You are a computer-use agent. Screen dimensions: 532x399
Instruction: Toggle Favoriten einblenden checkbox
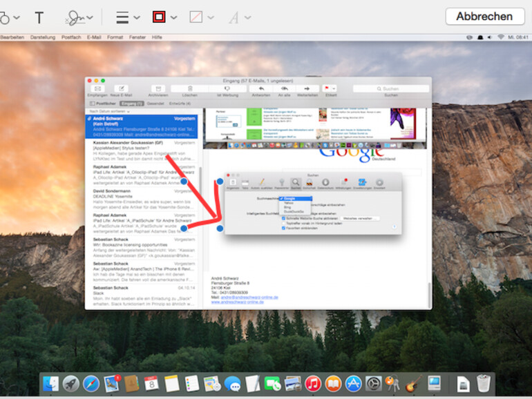pyautogui.click(x=284, y=228)
